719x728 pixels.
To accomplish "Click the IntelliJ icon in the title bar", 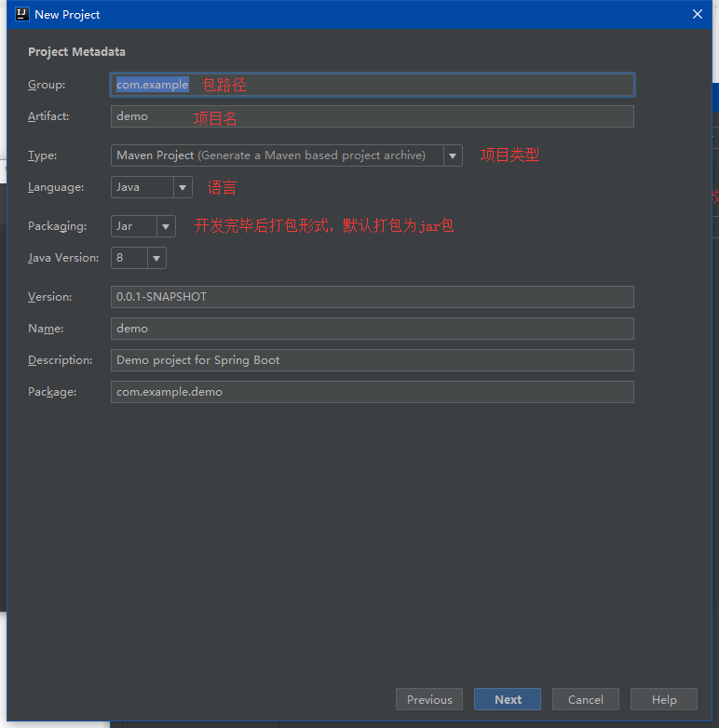I will pyautogui.click(x=21, y=14).
